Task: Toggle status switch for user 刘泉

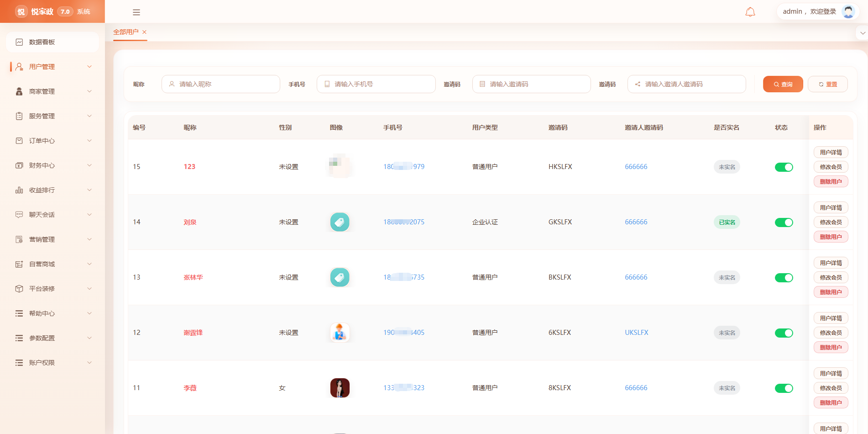Action: [x=784, y=222]
